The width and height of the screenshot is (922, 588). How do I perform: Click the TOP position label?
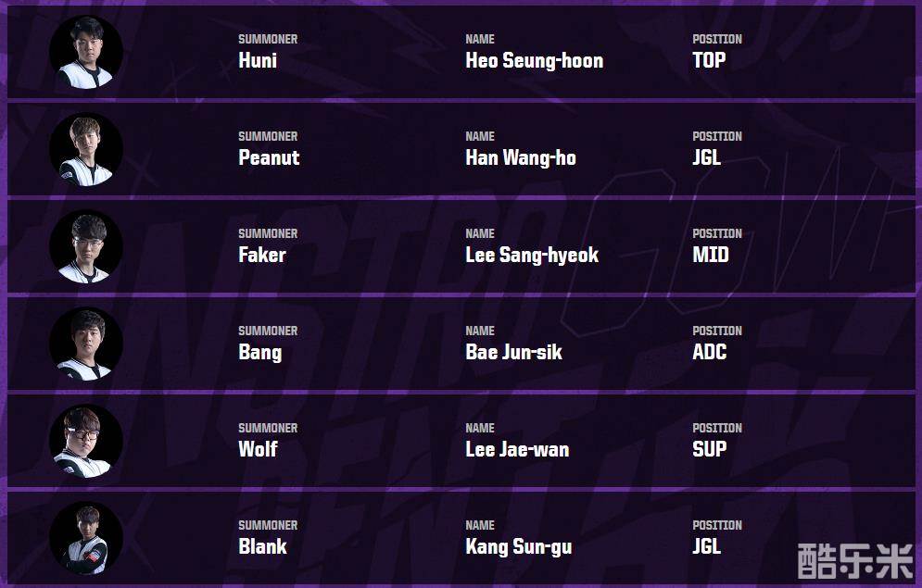709,61
